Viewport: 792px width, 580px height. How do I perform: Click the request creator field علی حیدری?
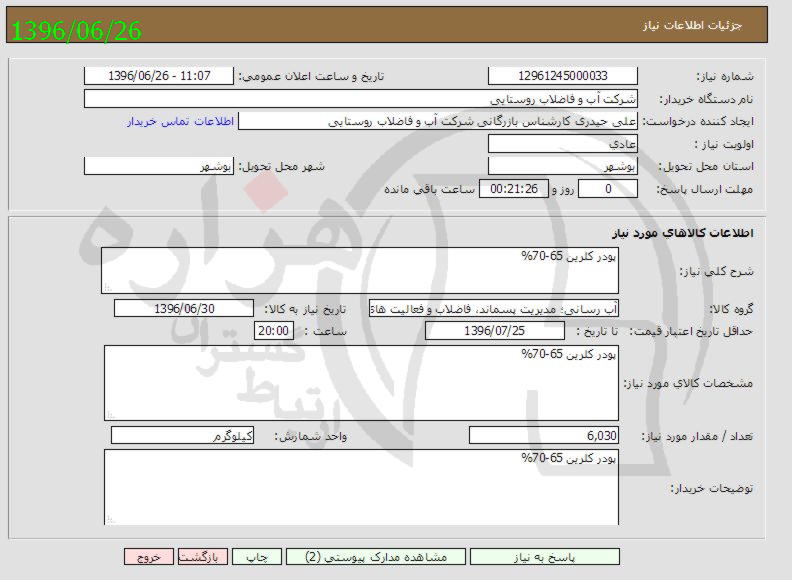pyautogui.click(x=438, y=121)
